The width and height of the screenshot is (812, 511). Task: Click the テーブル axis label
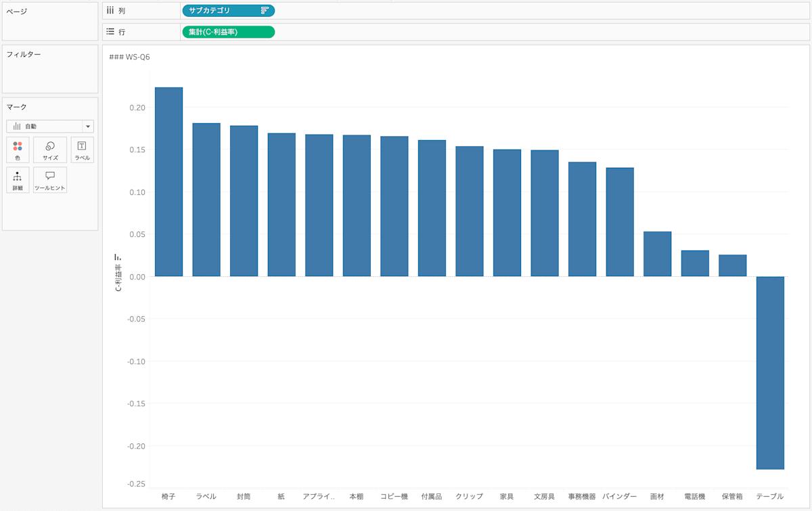(770, 496)
